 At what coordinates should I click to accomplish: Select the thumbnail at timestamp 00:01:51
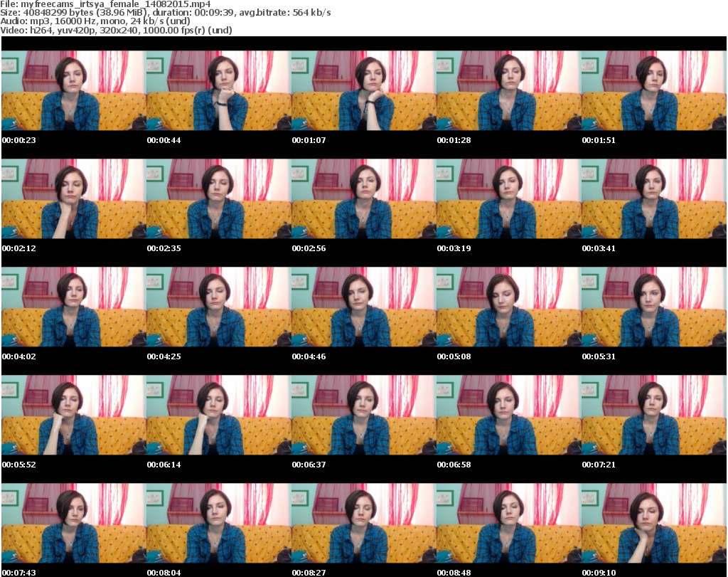pos(654,90)
